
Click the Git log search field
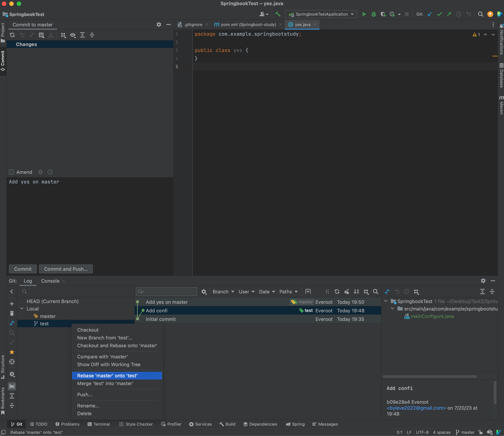[x=166, y=292]
